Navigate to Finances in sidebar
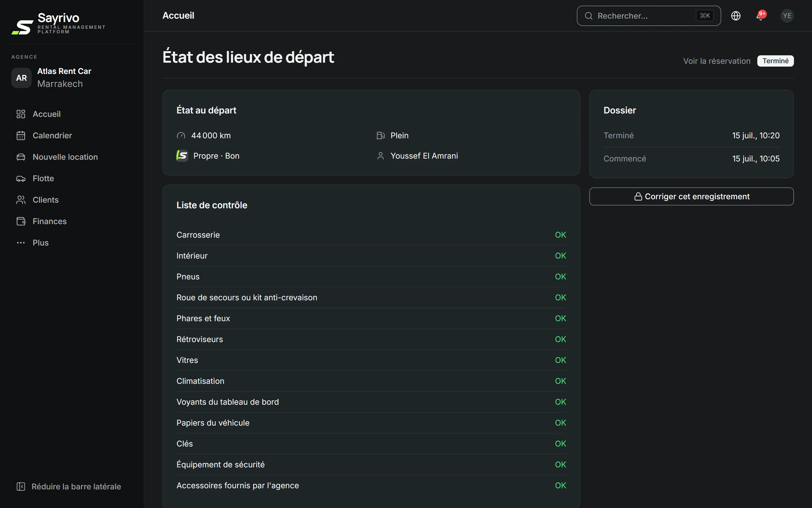Image resolution: width=812 pixels, height=508 pixels. pyautogui.click(x=72, y=222)
